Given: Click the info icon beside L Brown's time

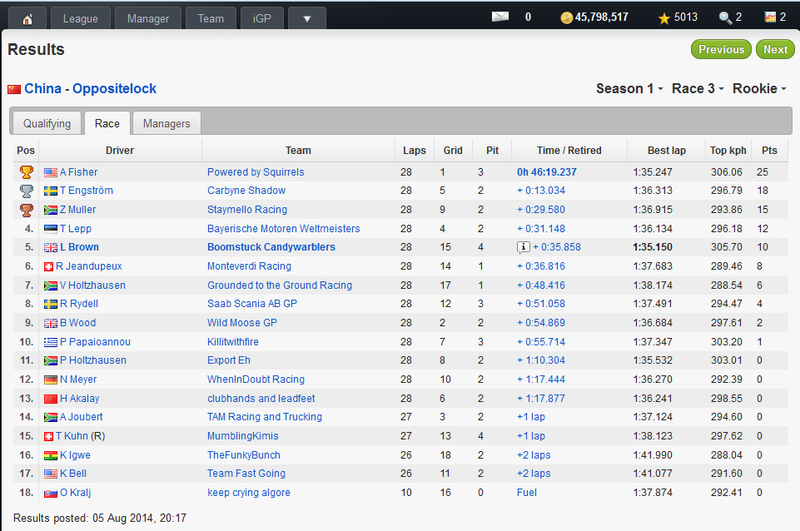Looking at the screenshot, I should coord(523,247).
